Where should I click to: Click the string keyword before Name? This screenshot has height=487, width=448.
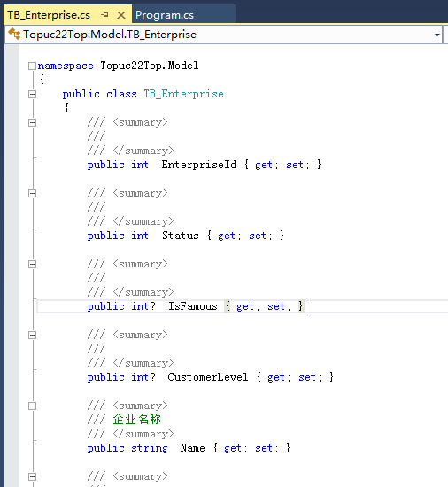150,448
